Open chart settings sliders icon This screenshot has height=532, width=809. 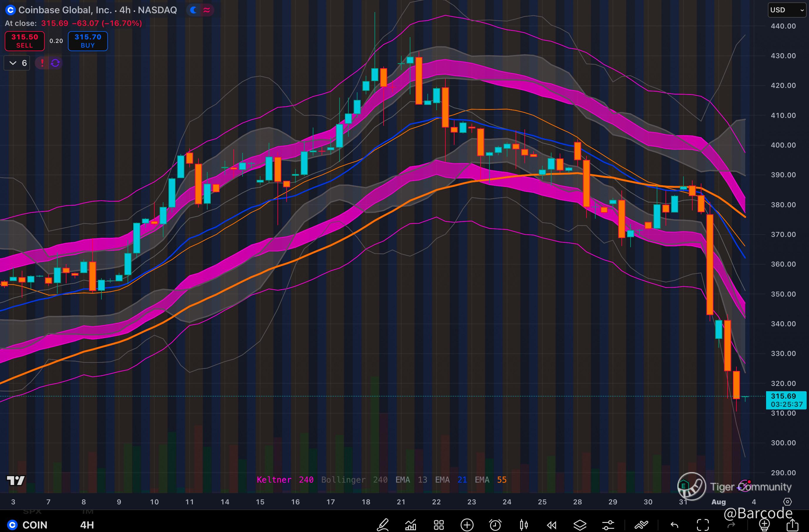[608, 525]
